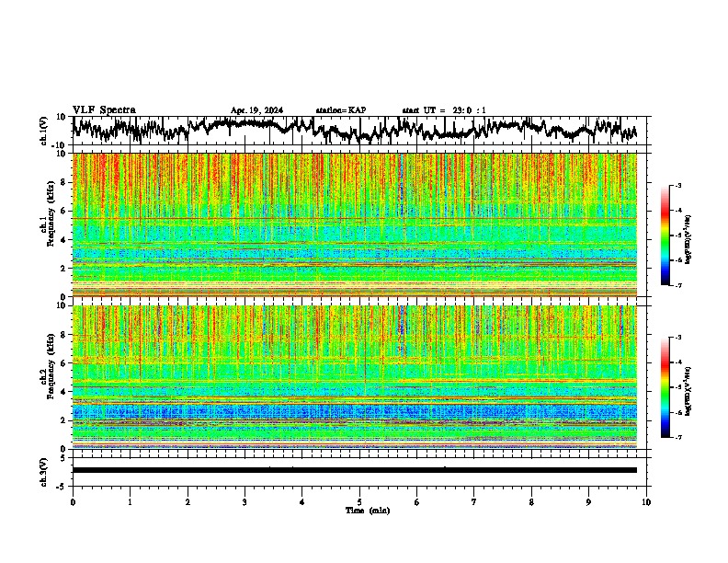Click inside the ch.1 spectrogram panel
The width and height of the screenshot is (728, 563).
click(x=355, y=224)
